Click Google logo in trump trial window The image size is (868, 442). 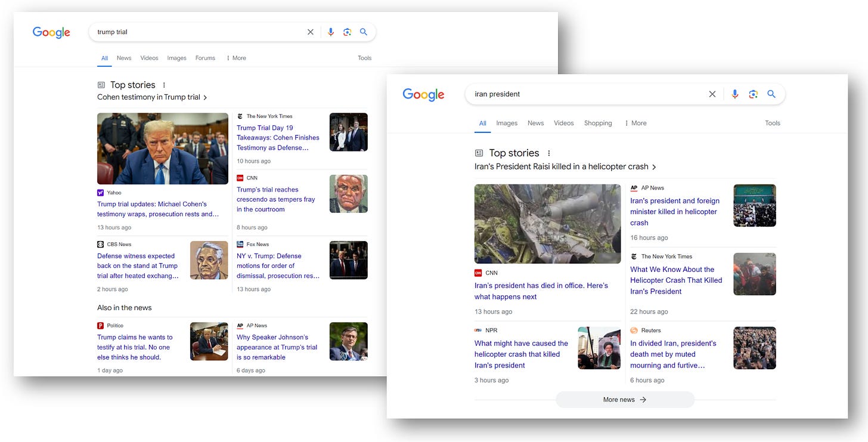(51, 33)
